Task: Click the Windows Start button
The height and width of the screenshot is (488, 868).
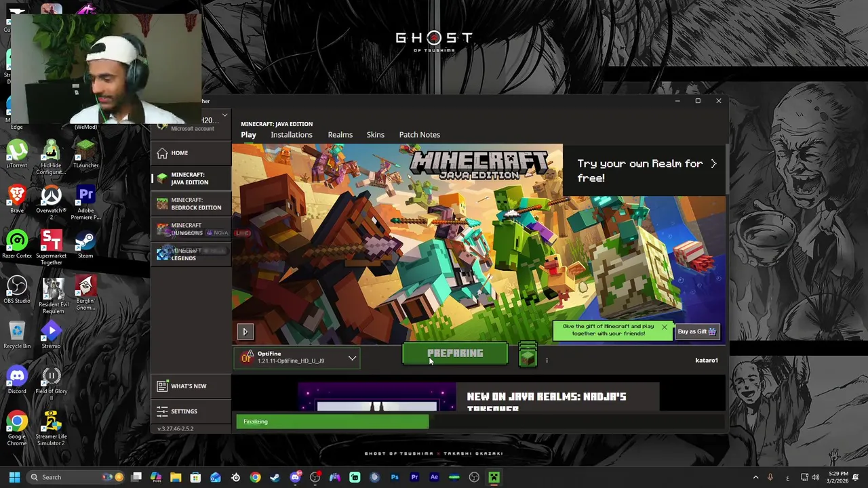Action: (x=14, y=477)
